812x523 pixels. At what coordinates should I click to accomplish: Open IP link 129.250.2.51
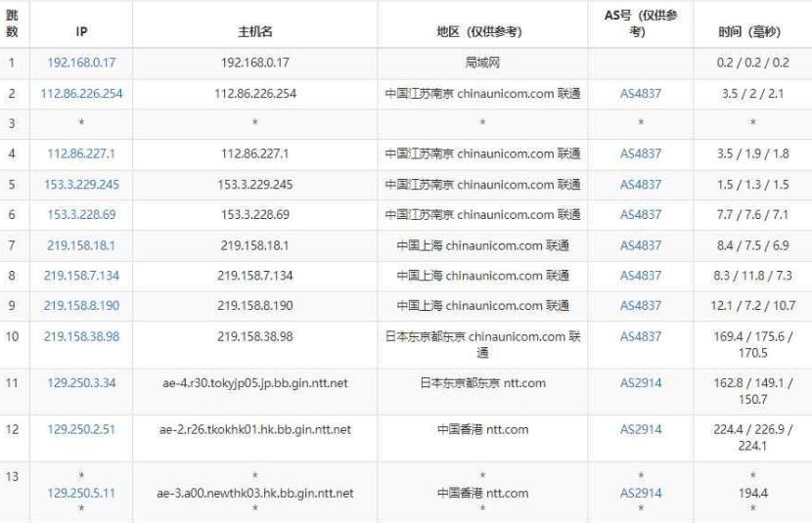(x=81, y=429)
